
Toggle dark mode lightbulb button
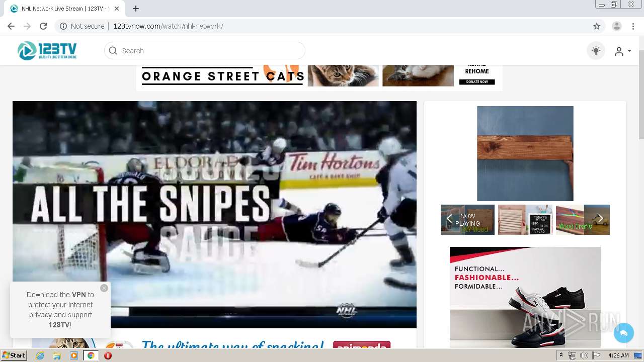[596, 51]
